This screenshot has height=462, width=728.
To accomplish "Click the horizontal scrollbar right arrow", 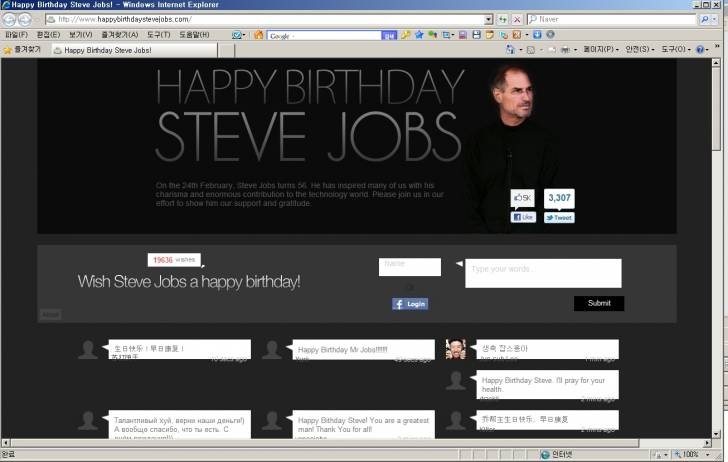I will [x=707, y=443].
